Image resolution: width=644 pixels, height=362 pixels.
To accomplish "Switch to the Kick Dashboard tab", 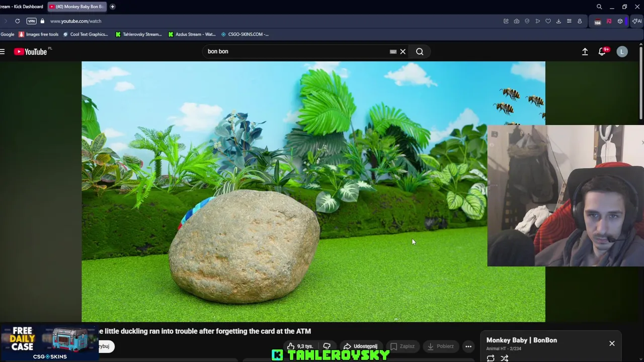I will 22,7.
